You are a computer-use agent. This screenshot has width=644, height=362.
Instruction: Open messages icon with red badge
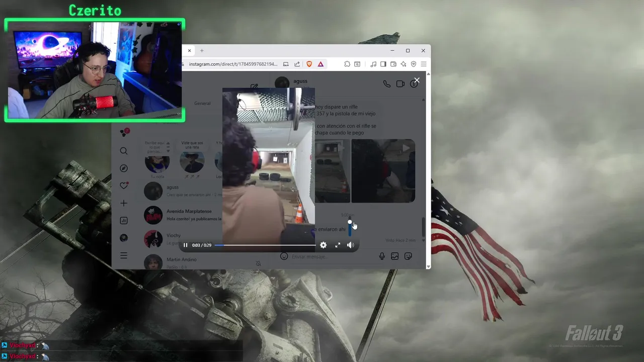click(x=125, y=133)
